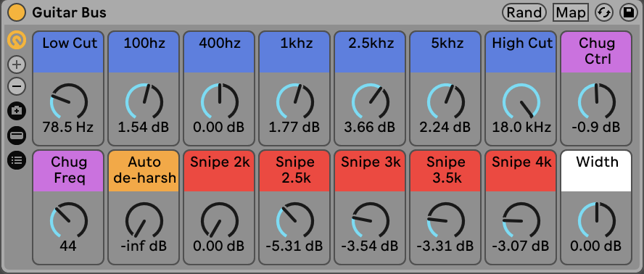Click the 78.5 Hz value
The image size is (644, 274).
click(x=68, y=128)
